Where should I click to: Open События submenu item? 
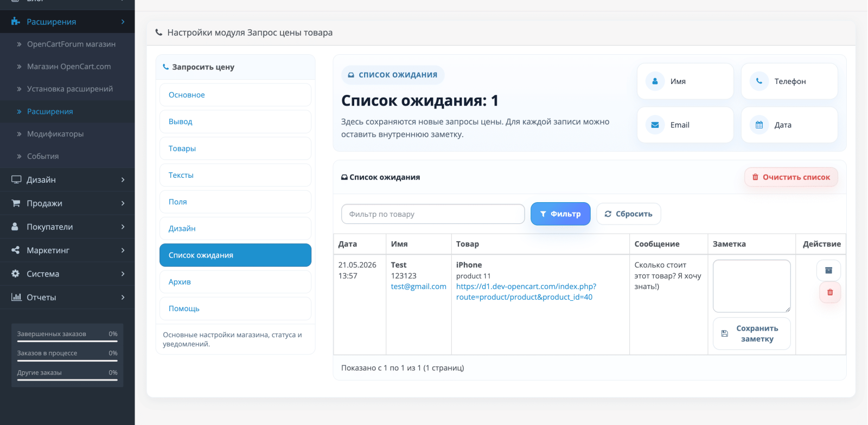tap(67, 156)
